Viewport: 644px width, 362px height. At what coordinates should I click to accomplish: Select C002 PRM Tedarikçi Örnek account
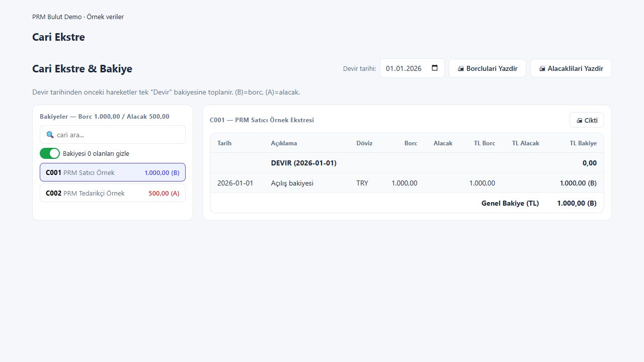coord(113,193)
